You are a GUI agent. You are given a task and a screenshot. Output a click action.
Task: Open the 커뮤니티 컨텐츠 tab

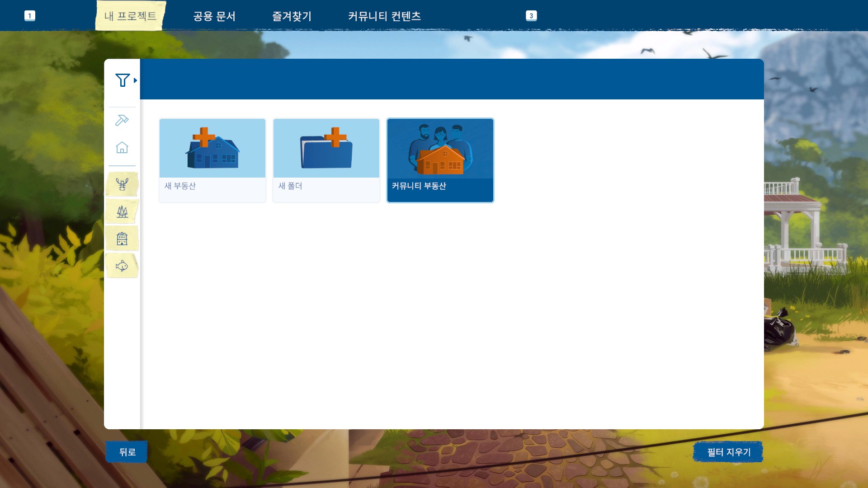point(384,16)
